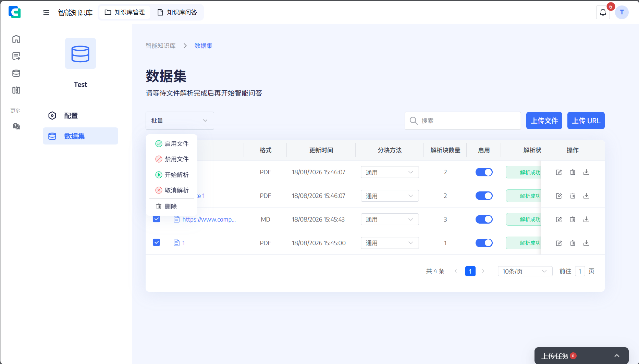Edit the MD file row
Viewport: 639px width, 364px height.
[x=559, y=219]
